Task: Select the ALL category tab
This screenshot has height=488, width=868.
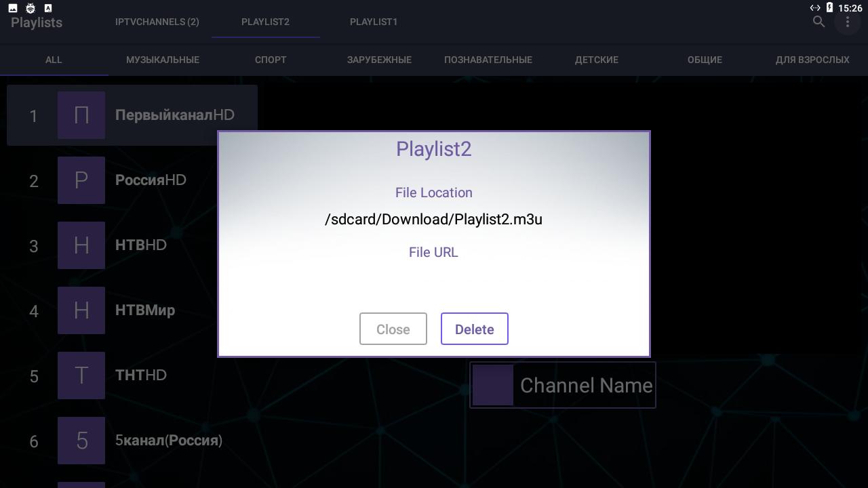Action: 54,60
